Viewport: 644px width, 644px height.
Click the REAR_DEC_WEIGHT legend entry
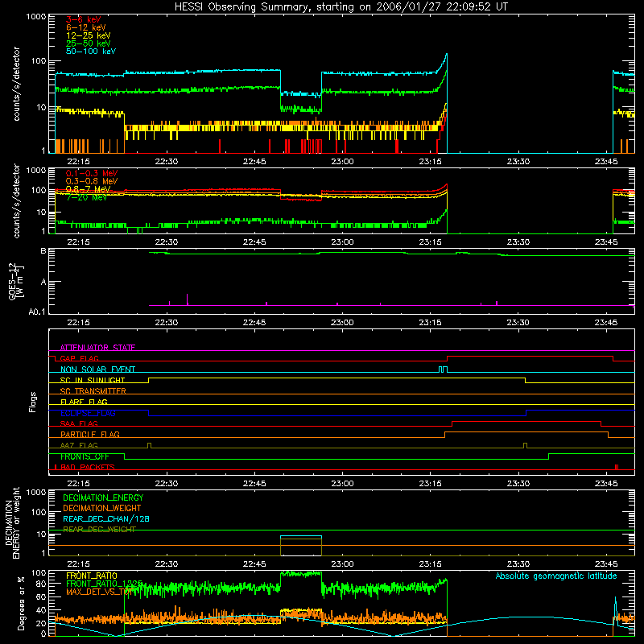(99, 530)
